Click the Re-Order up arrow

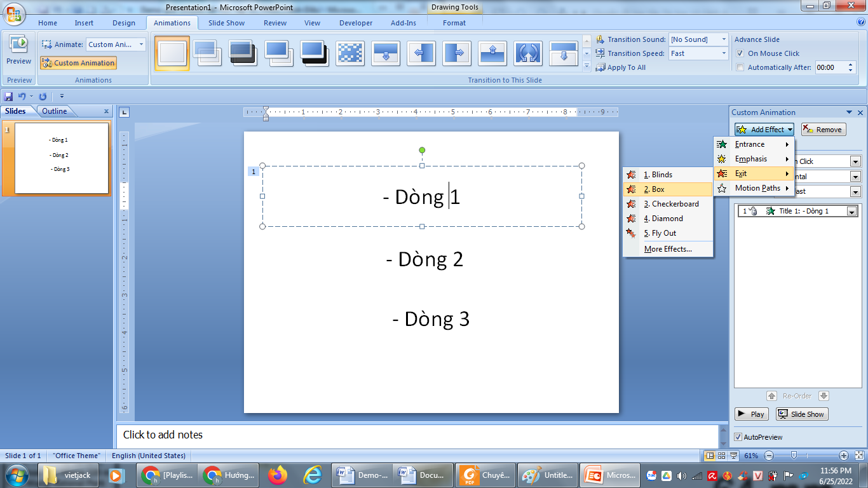(772, 396)
